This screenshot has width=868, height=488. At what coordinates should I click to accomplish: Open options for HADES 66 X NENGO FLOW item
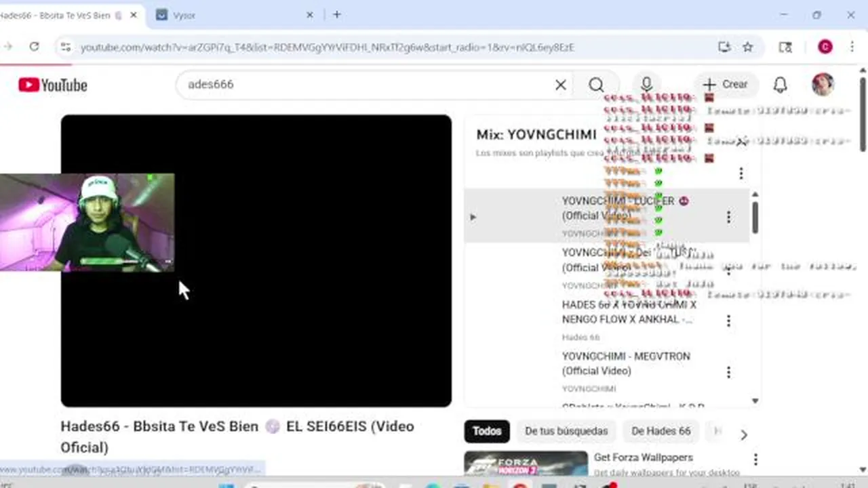click(728, 321)
